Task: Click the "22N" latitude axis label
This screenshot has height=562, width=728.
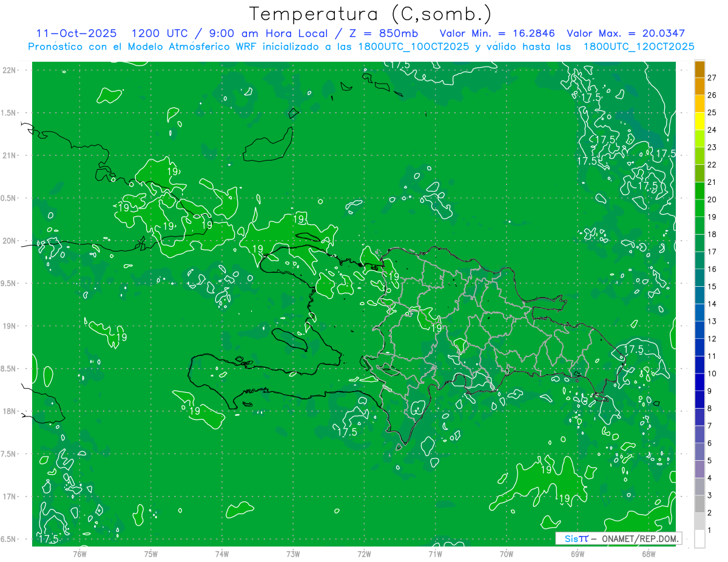Action: click(x=10, y=70)
